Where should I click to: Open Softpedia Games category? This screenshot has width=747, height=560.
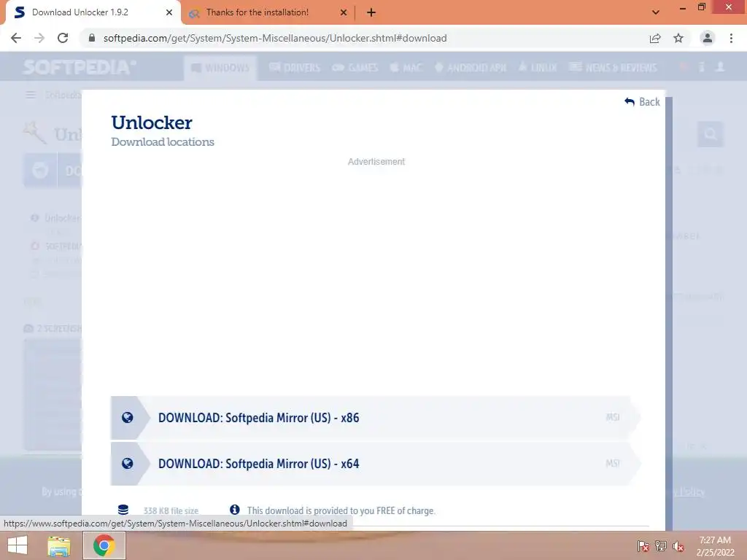(355, 68)
